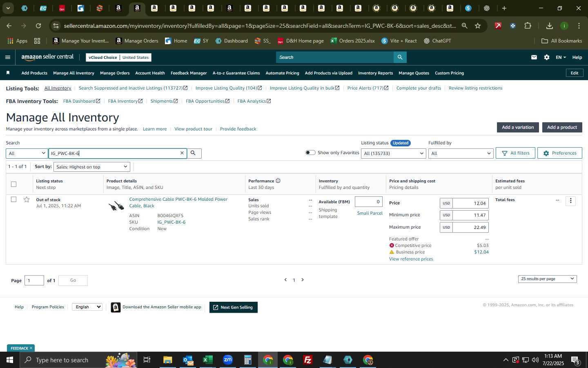Open FileZilla from the taskbar
This screenshot has width=588, height=368.
(308, 360)
